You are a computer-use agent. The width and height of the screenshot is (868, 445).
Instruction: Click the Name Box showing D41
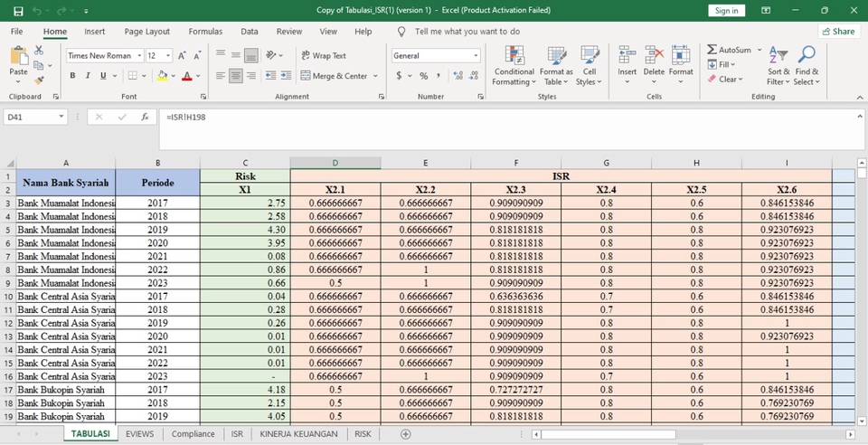[x=35, y=118]
